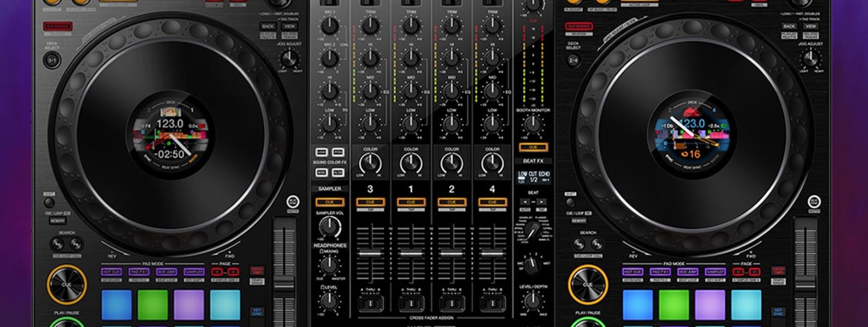Select Sampler pad mode on left deck
Viewport: 868px width, 327px height.
pyautogui.click(x=194, y=271)
